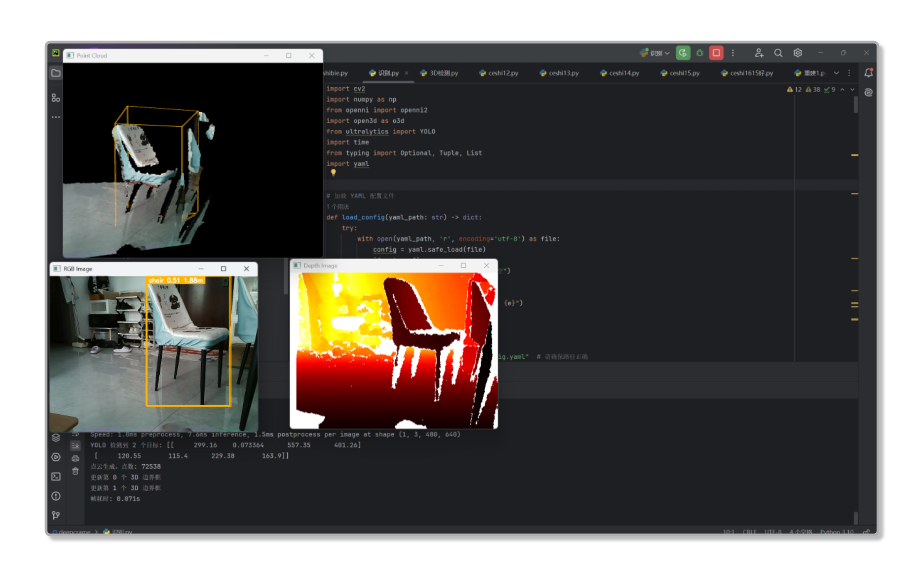Image resolution: width=924 pixels, height=577 pixels.
Task: Open Services play-hexagon icon in left sidebar
Action: click(x=56, y=457)
